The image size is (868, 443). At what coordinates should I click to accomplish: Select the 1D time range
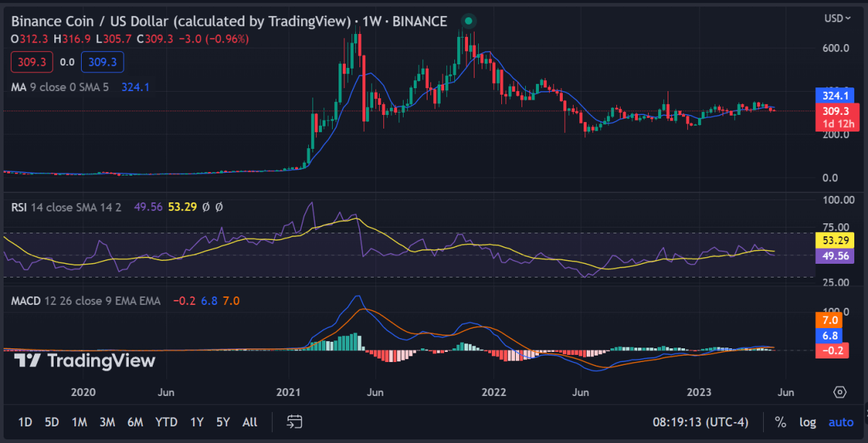pyautogui.click(x=25, y=422)
